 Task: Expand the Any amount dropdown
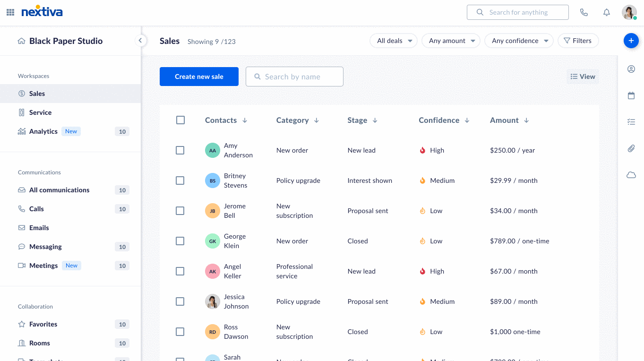point(451,41)
